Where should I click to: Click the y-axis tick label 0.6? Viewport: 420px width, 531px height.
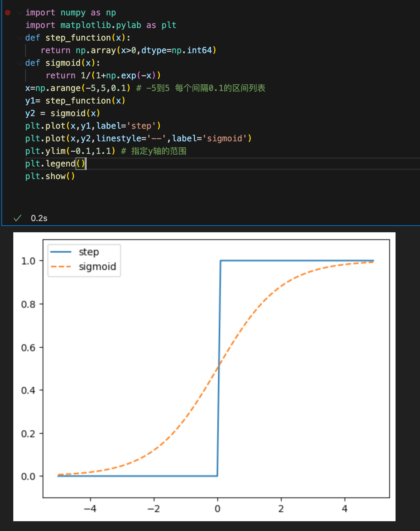point(28,347)
